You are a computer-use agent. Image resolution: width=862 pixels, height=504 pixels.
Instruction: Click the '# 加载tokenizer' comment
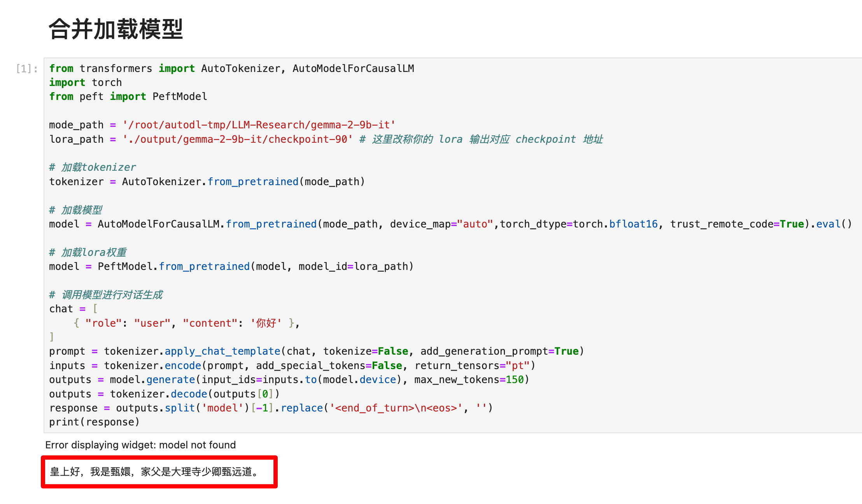93,167
